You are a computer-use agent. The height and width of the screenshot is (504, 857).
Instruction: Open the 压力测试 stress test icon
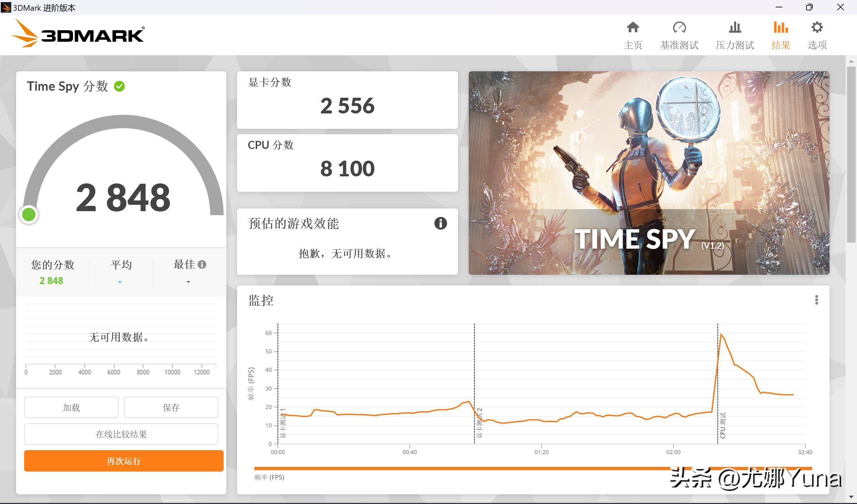pyautogui.click(x=735, y=27)
